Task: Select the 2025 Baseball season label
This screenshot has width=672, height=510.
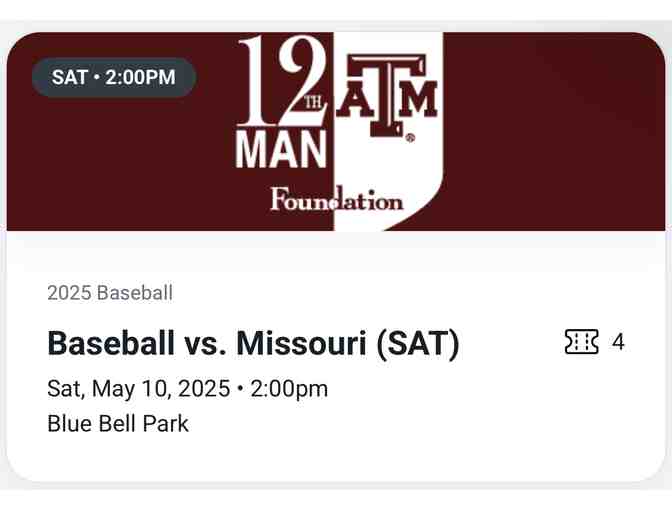Action: coord(110,293)
